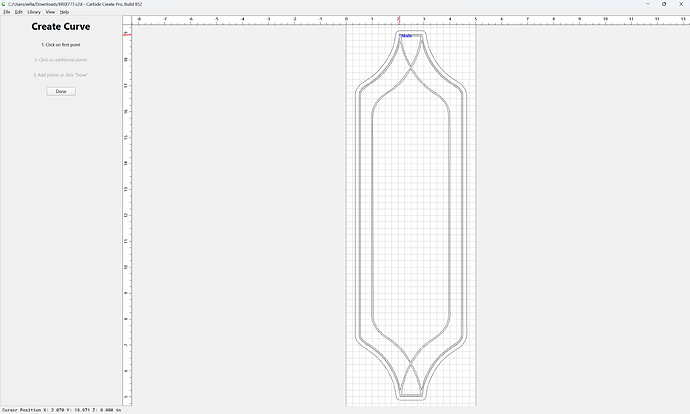690x414 pixels.
Task: Click the '3. Add points or click Done' instruction
Action: pyautogui.click(x=61, y=75)
